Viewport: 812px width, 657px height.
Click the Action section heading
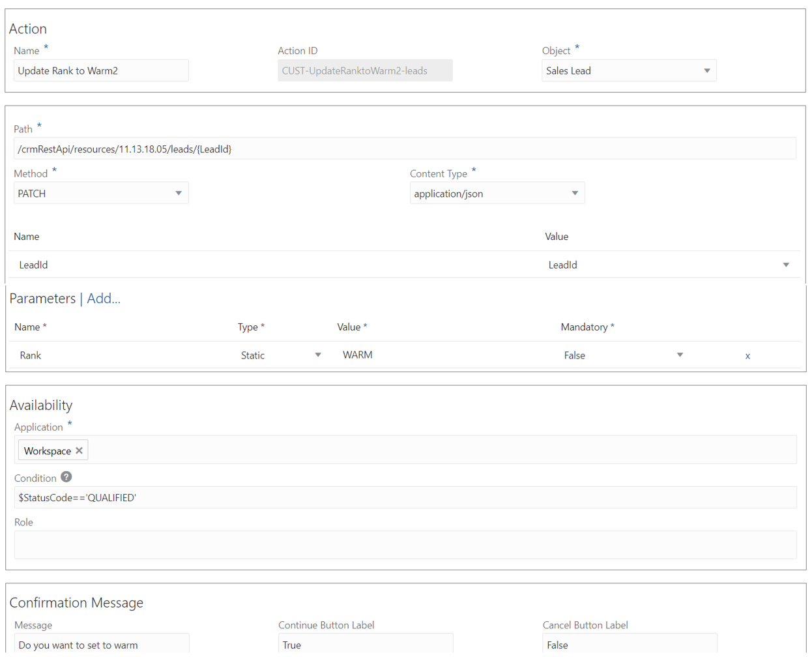pyautogui.click(x=28, y=29)
